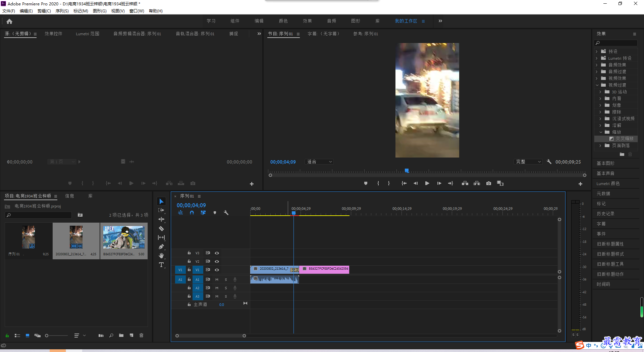Collapse the 视频过渡 folder

click(x=597, y=85)
